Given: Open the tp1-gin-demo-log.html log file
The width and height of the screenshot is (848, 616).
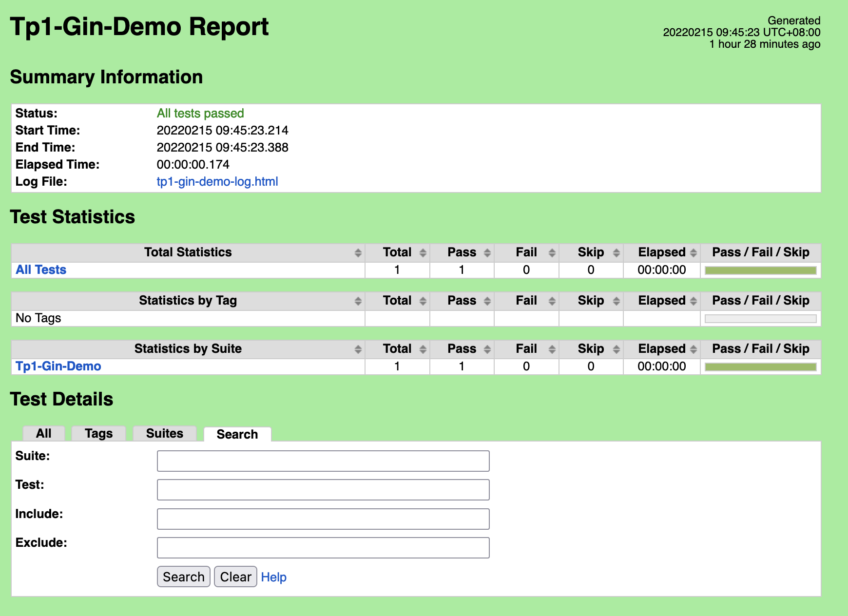Looking at the screenshot, I should tap(216, 181).
